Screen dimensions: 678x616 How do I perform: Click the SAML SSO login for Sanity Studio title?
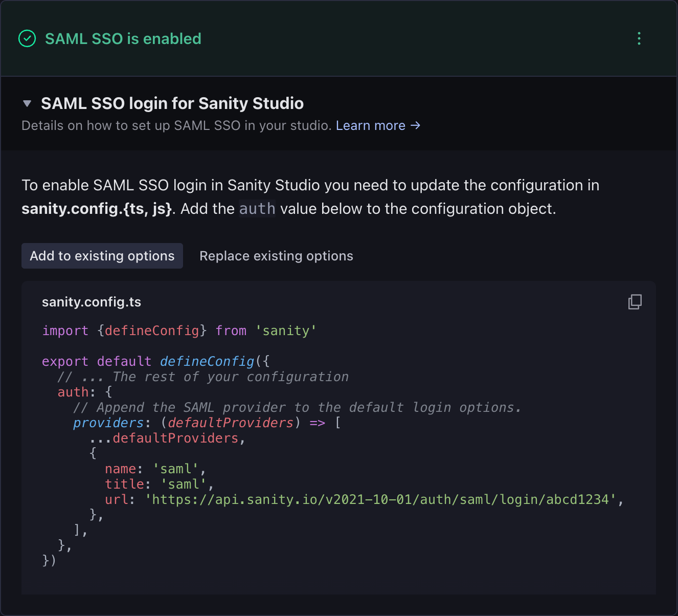(172, 103)
